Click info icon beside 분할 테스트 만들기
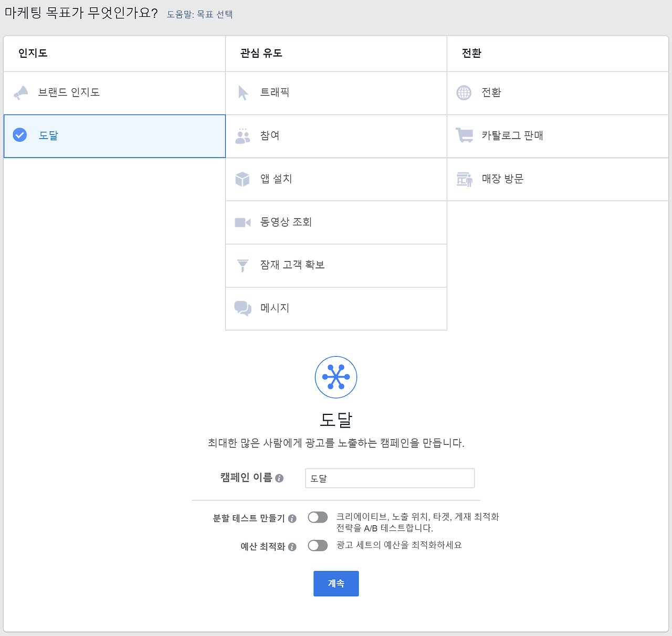The width and height of the screenshot is (672, 636). pyautogui.click(x=292, y=519)
